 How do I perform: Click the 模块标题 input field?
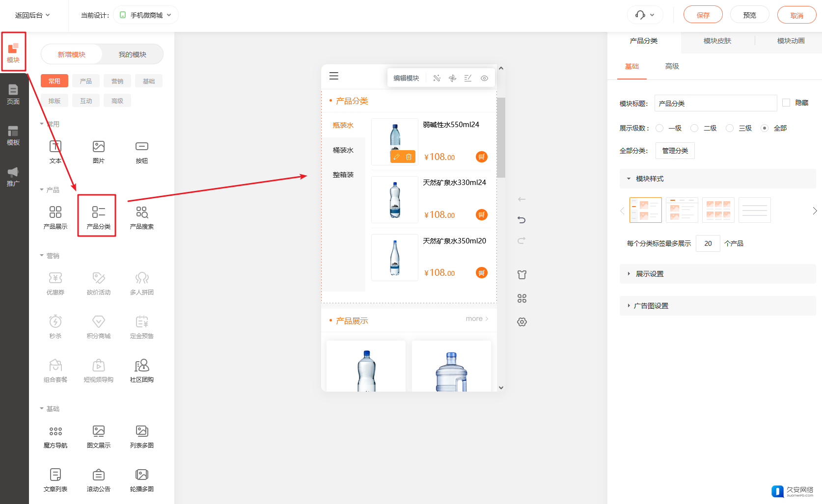pyautogui.click(x=715, y=104)
